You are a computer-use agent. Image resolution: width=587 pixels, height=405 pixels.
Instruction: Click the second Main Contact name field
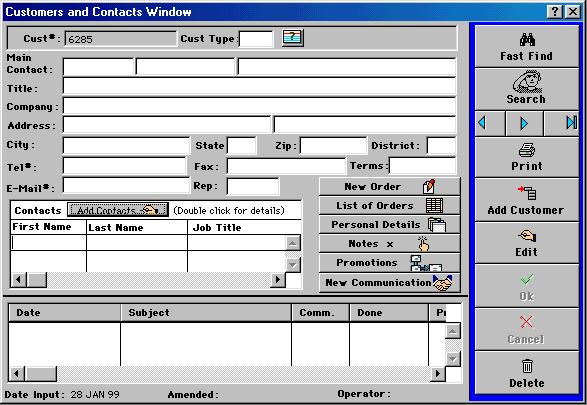(186, 67)
